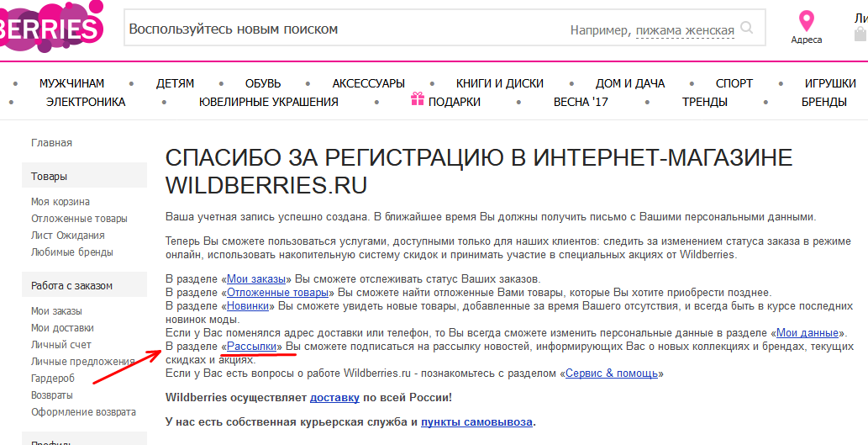The width and height of the screenshot is (868, 445).
Task: Click the Отложенные товары link in the text
Action: [x=278, y=292]
